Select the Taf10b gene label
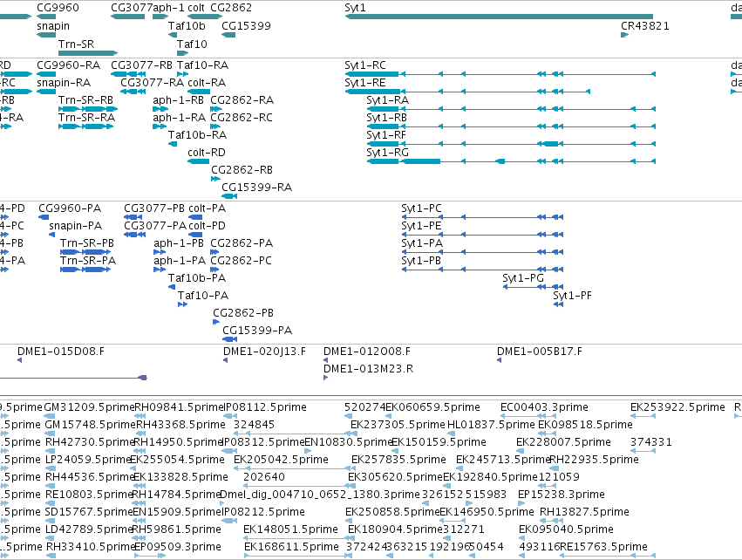Screen dimensions: 742x560 187,25
